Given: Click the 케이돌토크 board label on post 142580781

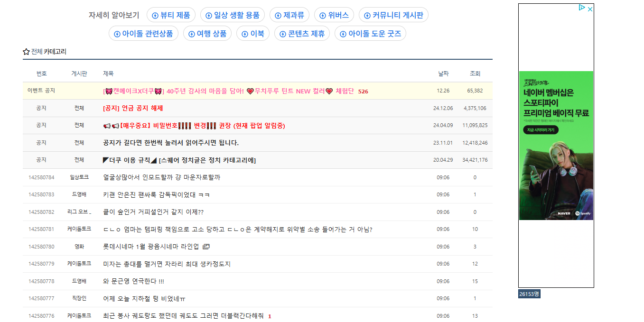Looking at the screenshot, I should pos(79,229).
